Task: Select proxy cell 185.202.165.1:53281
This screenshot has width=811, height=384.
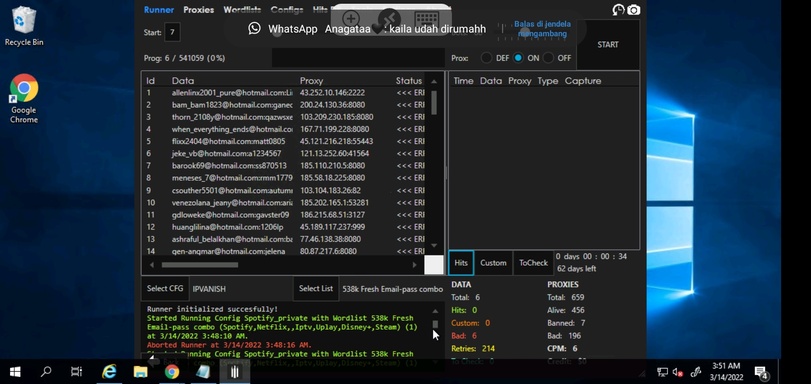Action: (x=335, y=202)
